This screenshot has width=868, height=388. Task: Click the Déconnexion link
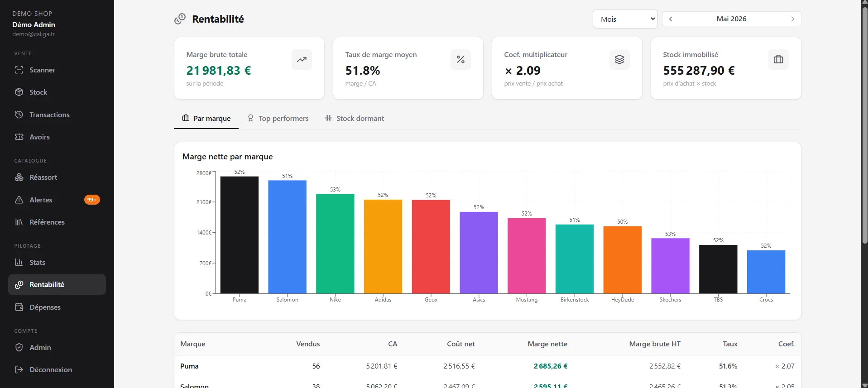point(57,370)
